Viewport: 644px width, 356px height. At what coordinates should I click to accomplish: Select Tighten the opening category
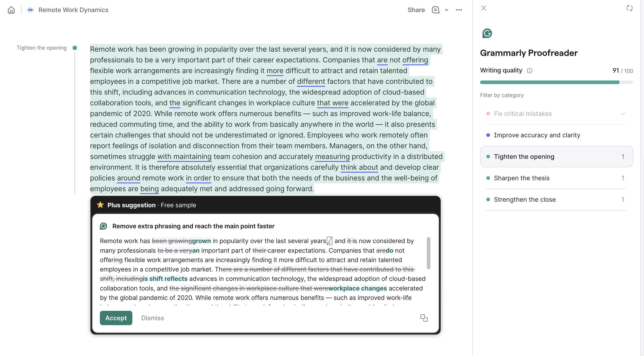coord(556,157)
